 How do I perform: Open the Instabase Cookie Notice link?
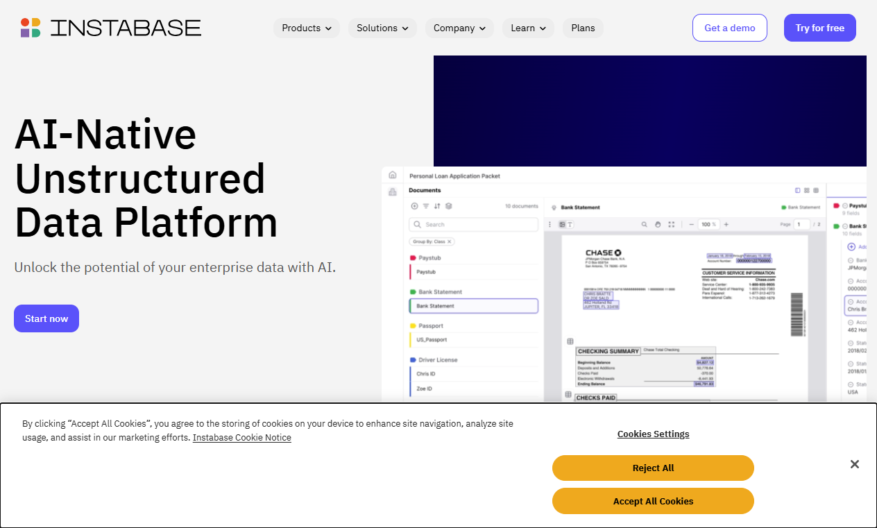pos(242,437)
